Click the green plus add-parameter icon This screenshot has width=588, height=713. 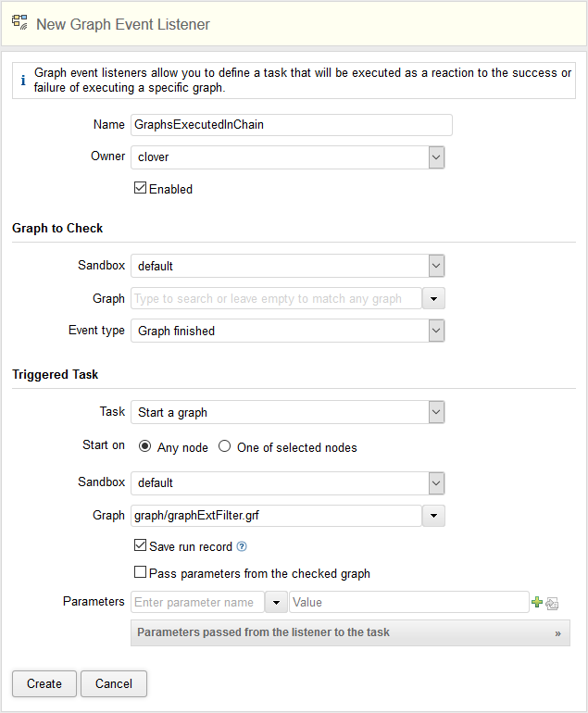[x=537, y=603]
